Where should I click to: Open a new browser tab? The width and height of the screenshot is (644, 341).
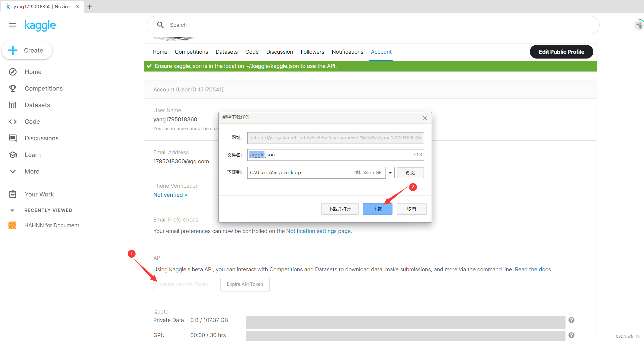pyautogui.click(x=90, y=7)
